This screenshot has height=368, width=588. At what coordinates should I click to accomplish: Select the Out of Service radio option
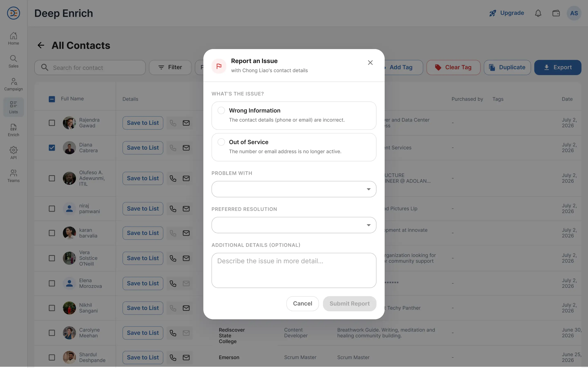pos(221,142)
